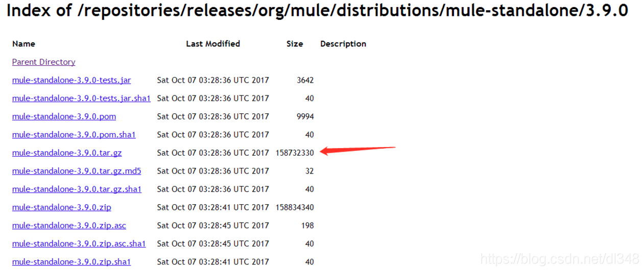Open mule-standalone-3.9.0.zip.asc signature
Image resolution: width=644 pixels, height=271 pixels.
point(69,226)
